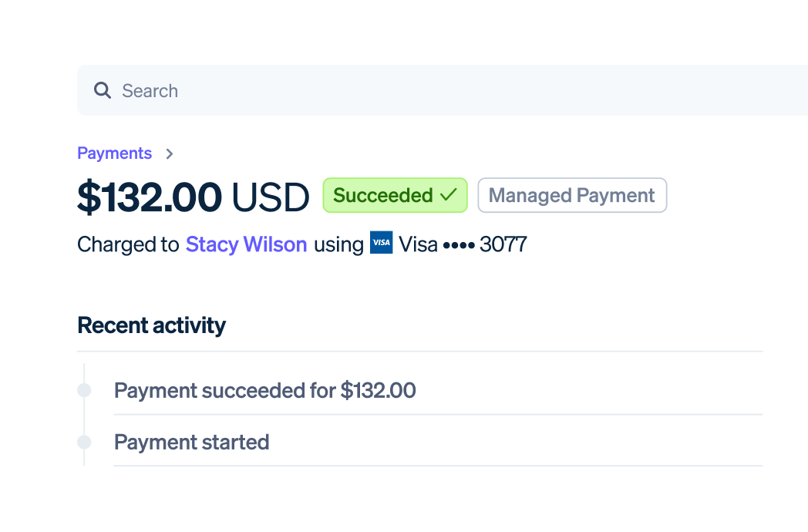Select the Payment succeeded for $132.00 entry

point(265,390)
